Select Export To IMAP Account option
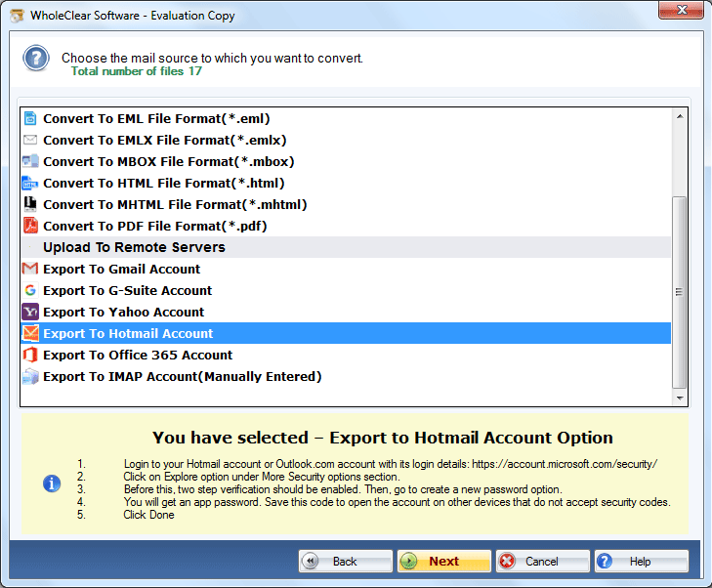Viewport: 712px width, 588px height. pos(346,376)
